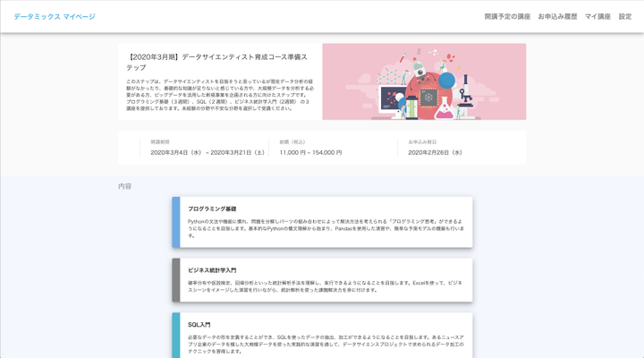Screen dimensions: 644x358
Task: Click the pink science illustration banner
Action: (424, 81)
